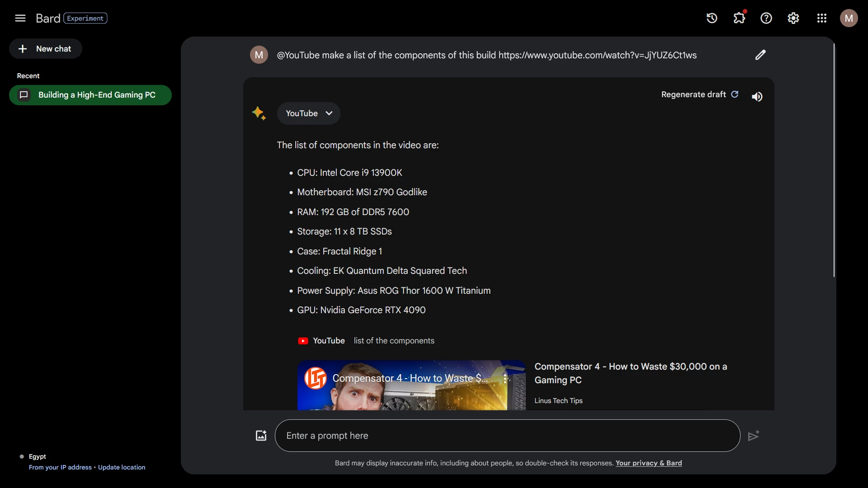The height and width of the screenshot is (488, 868).
Task: Edit the prompt with pencil icon
Action: [760, 55]
